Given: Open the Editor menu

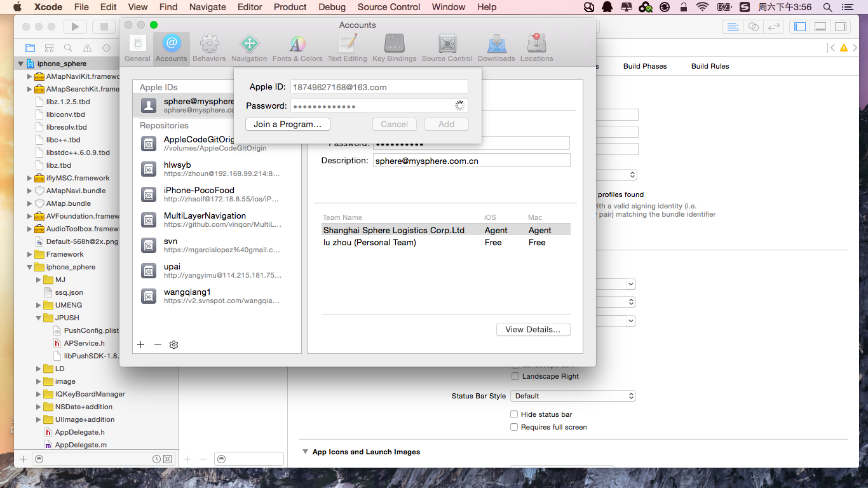Looking at the screenshot, I should 250,7.
